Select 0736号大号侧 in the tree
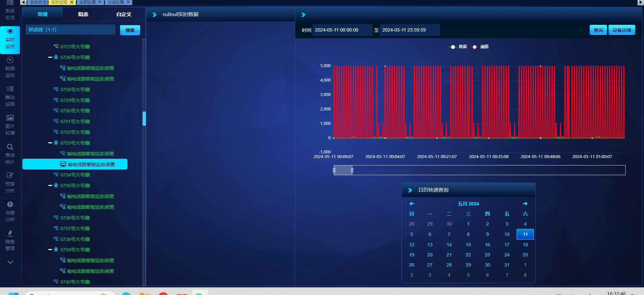 pyautogui.click(x=75, y=218)
